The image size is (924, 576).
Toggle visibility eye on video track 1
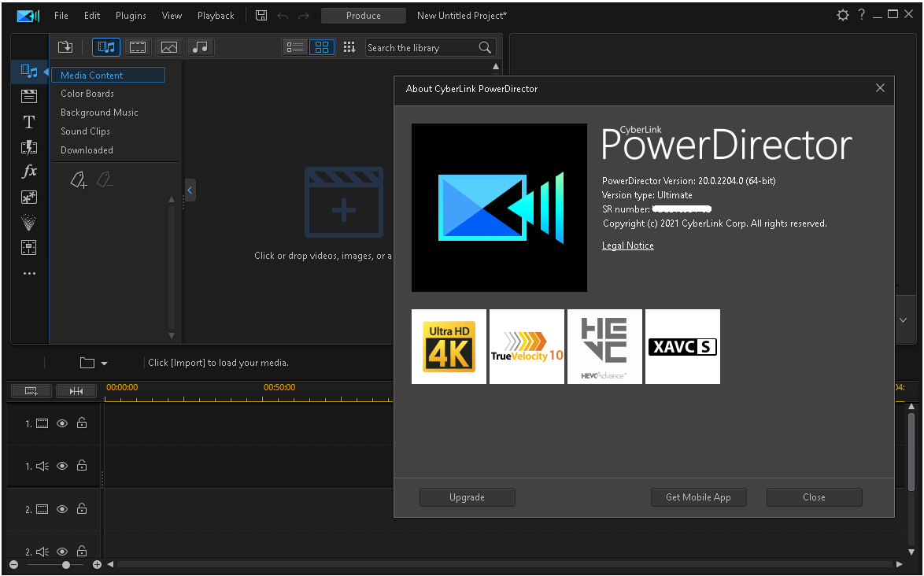tap(62, 423)
